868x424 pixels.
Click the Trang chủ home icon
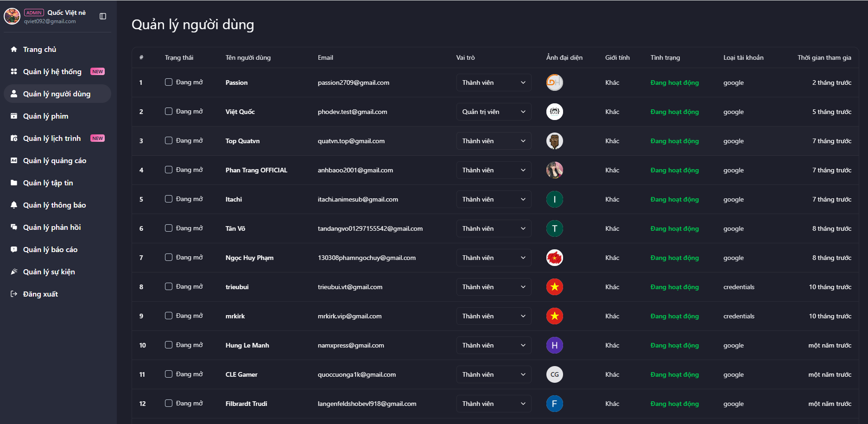(x=14, y=49)
